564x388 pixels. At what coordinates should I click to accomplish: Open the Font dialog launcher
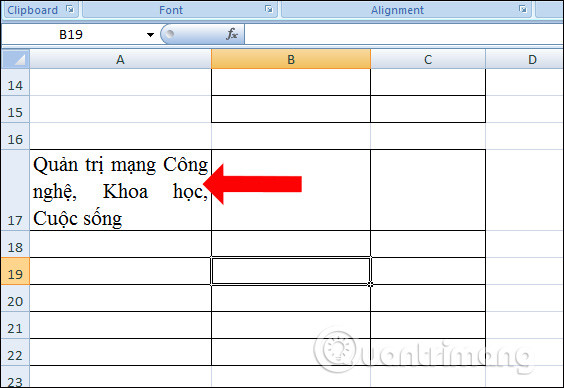pyautogui.click(x=269, y=9)
